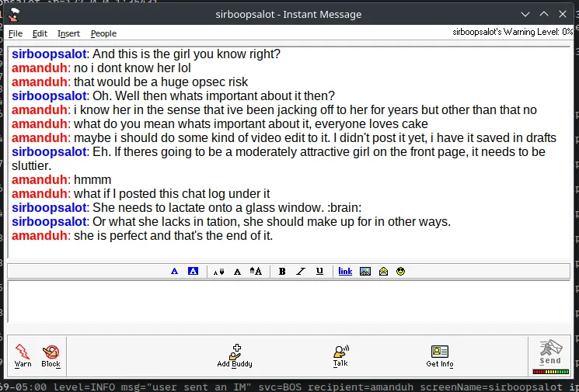Increase font size with the enlarge icon
Image resolution: width=579 pixels, height=392 pixels.
(x=256, y=272)
